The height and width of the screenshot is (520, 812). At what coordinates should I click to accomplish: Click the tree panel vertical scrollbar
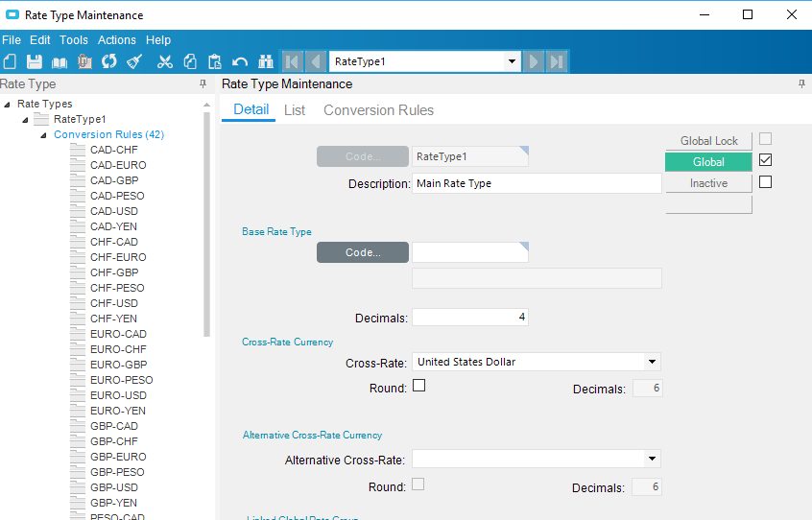point(206,224)
